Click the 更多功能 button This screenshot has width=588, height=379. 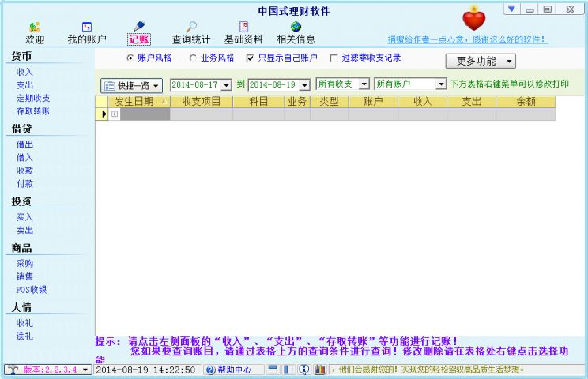(485, 61)
